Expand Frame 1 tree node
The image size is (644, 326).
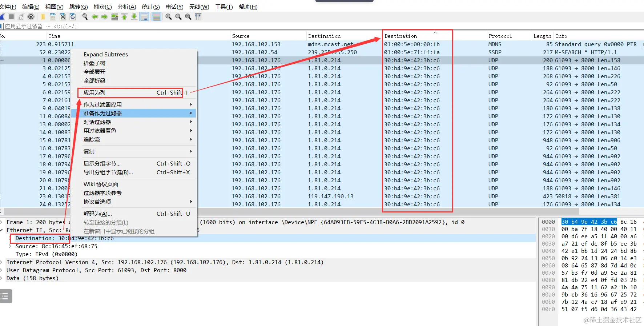pyautogui.click(x=2, y=222)
